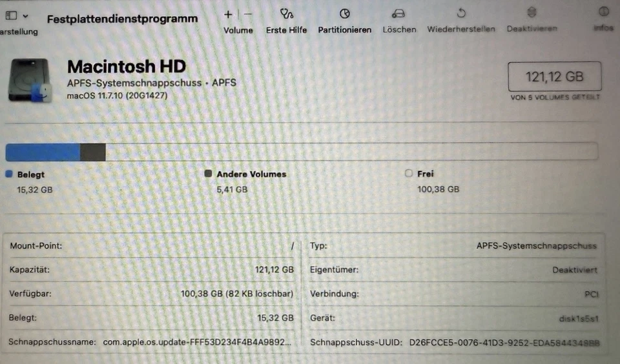
Task: Click the D26FCCE5 snapshot UUID value
Action: [x=504, y=342]
